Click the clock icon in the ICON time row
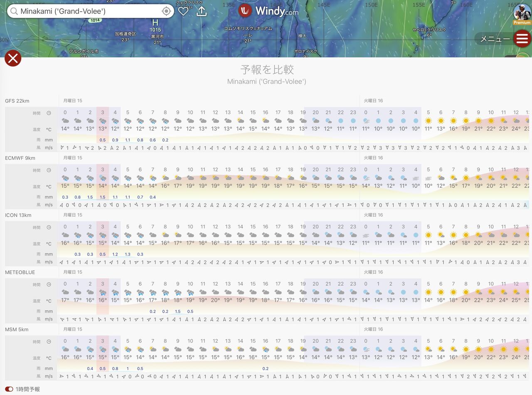 (49, 228)
